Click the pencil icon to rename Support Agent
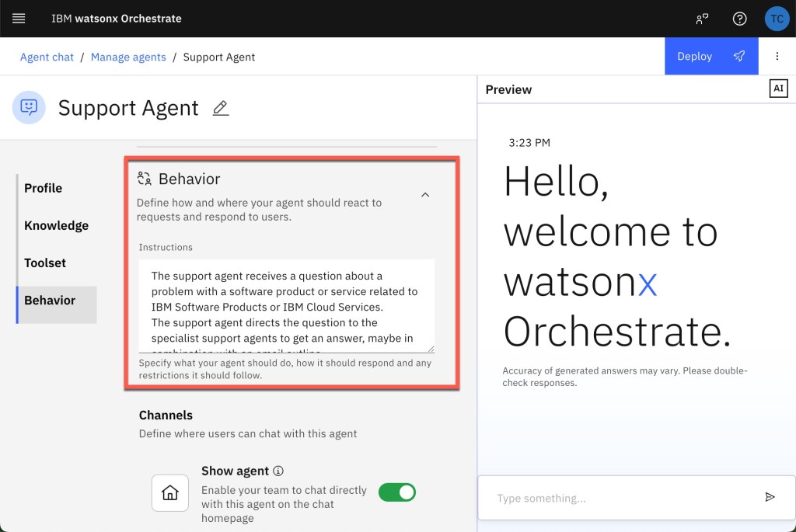 click(221, 109)
